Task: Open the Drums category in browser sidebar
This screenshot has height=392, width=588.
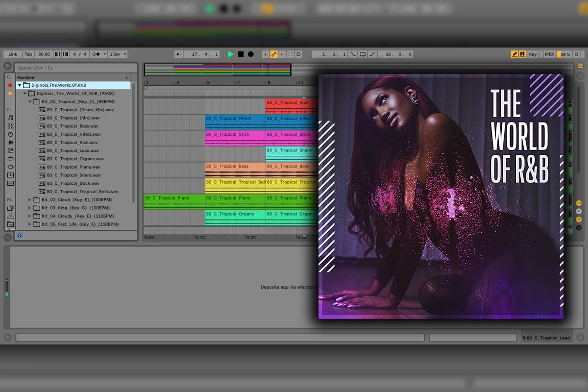Action: (10, 126)
